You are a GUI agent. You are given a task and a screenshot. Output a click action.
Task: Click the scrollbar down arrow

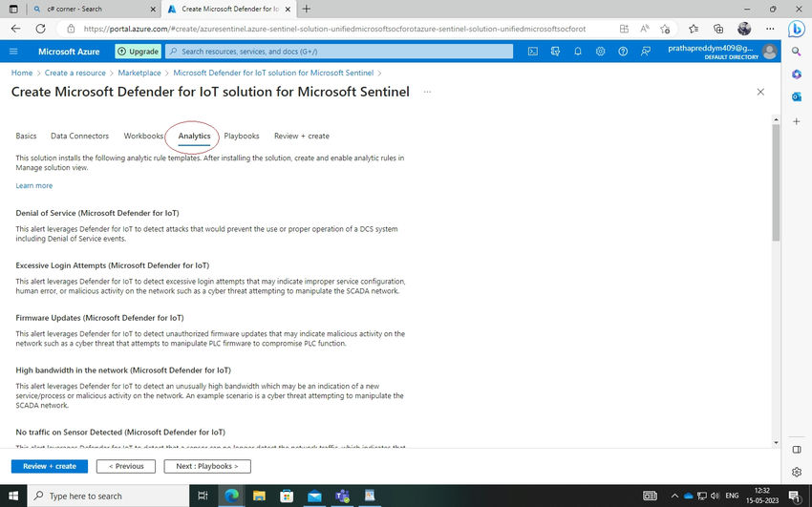[776, 443]
